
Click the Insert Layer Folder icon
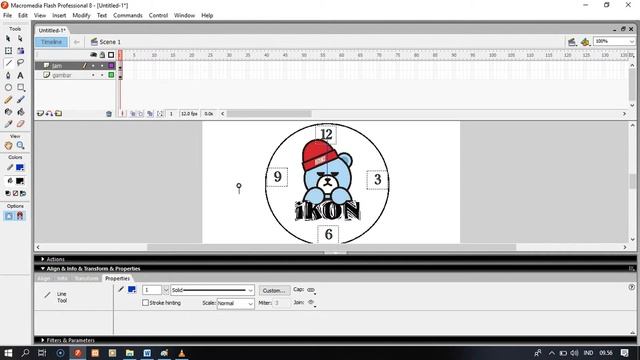pyautogui.click(x=58, y=113)
